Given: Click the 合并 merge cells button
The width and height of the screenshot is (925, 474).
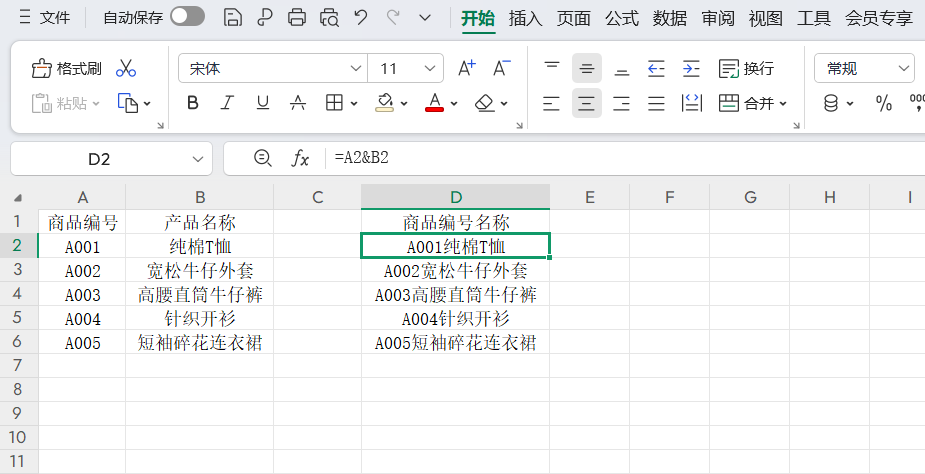Looking at the screenshot, I should tap(753, 103).
